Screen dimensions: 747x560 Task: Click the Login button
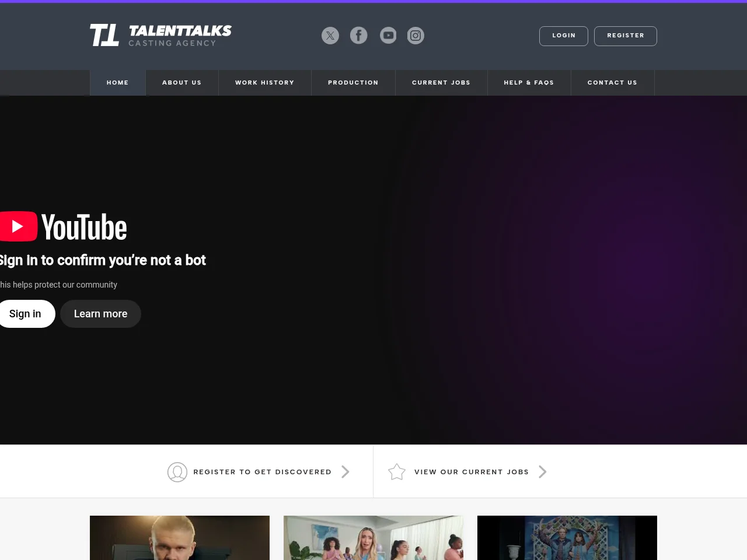pyautogui.click(x=564, y=36)
